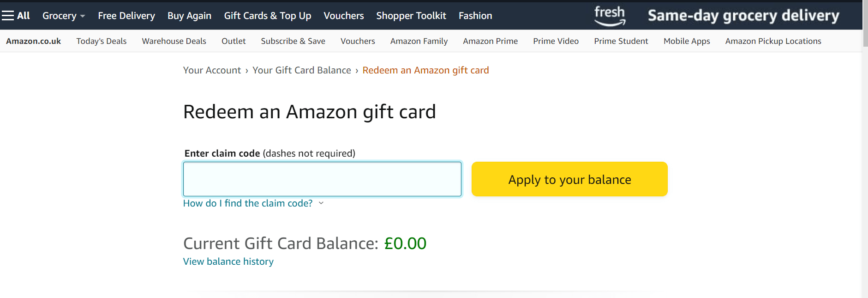Open View balance history link
This screenshot has height=298, width=868.
tap(228, 262)
